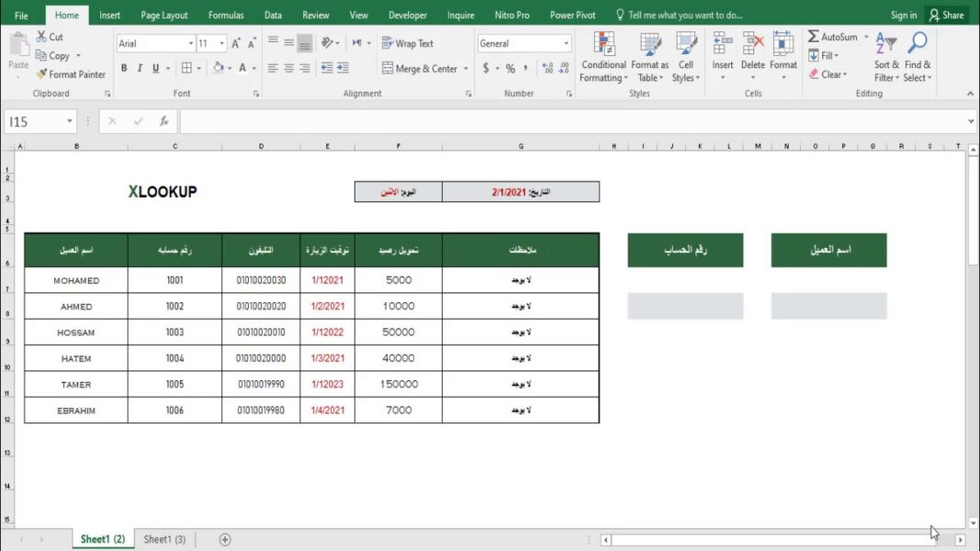The width and height of the screenshot is (980, 551).
Task: Open the Format cells menu
Action: pyautogui.click(x=783, y=56)
